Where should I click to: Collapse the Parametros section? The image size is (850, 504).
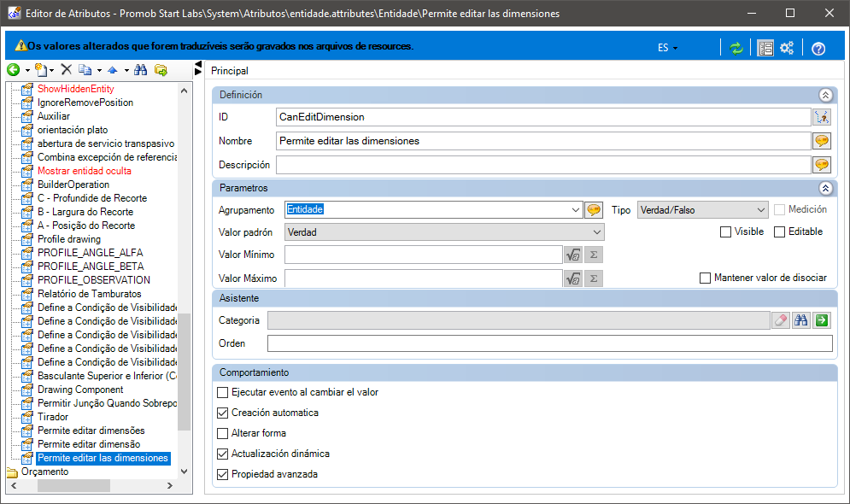point(825,188)
